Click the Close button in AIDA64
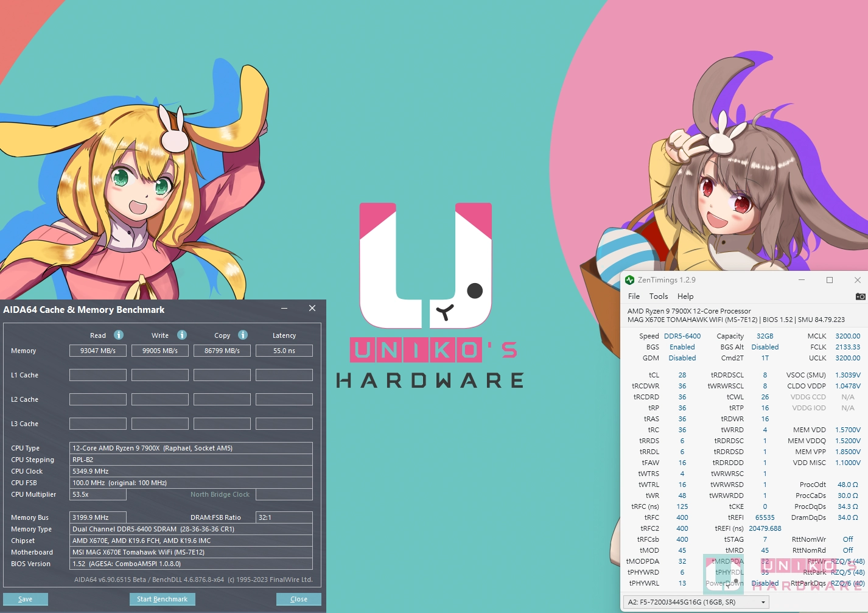The height and width of the screenshot is (613, 868). click(x=299, y=599)
